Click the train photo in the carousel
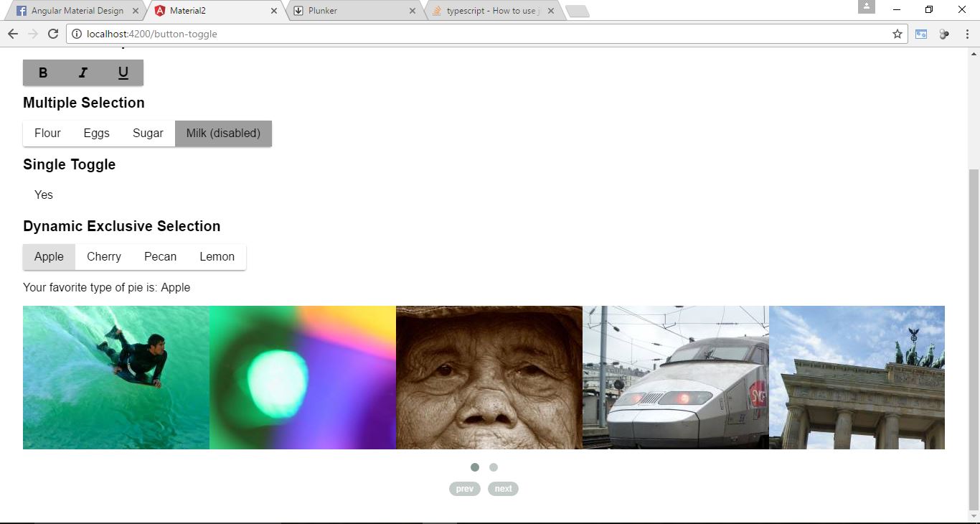 (674, 377)
